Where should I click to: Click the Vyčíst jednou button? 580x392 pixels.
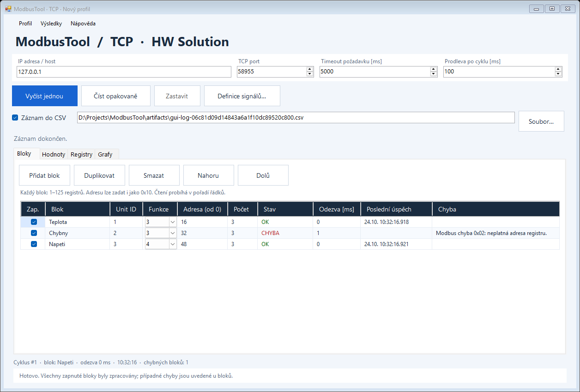point(45,96)
